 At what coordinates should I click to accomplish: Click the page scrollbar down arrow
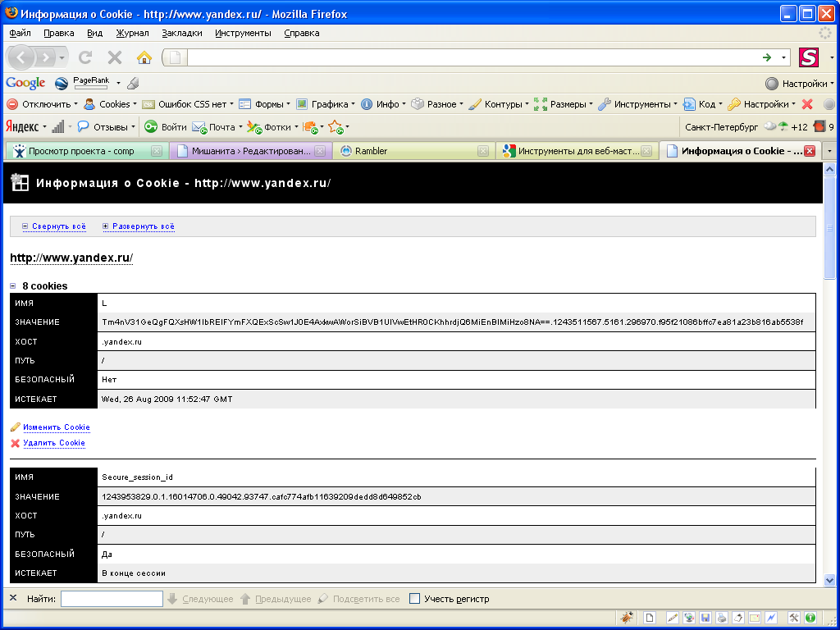click(x=829, y=580)
